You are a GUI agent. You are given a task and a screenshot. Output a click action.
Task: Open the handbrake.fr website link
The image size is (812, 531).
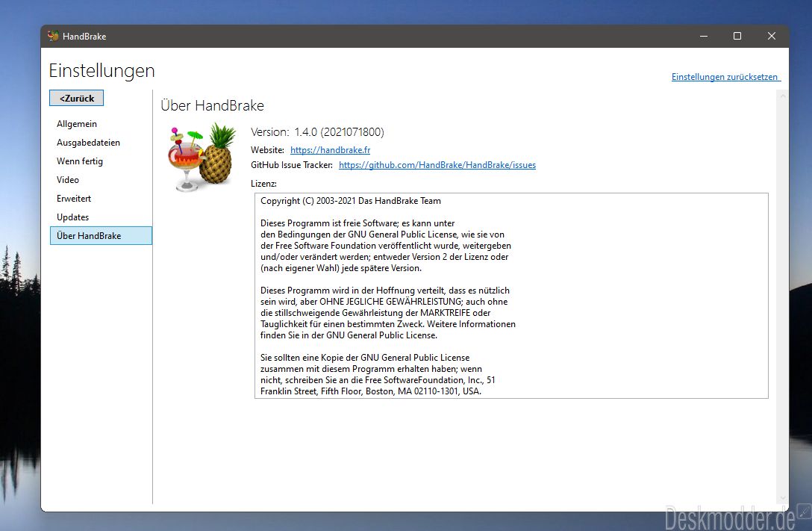pos(330,149)
